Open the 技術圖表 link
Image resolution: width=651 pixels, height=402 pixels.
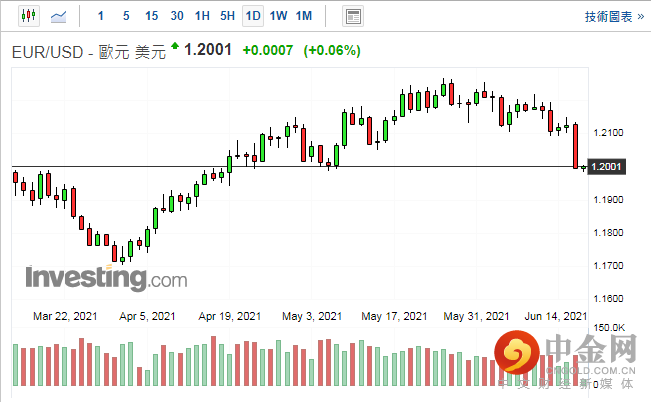(607, 16)
